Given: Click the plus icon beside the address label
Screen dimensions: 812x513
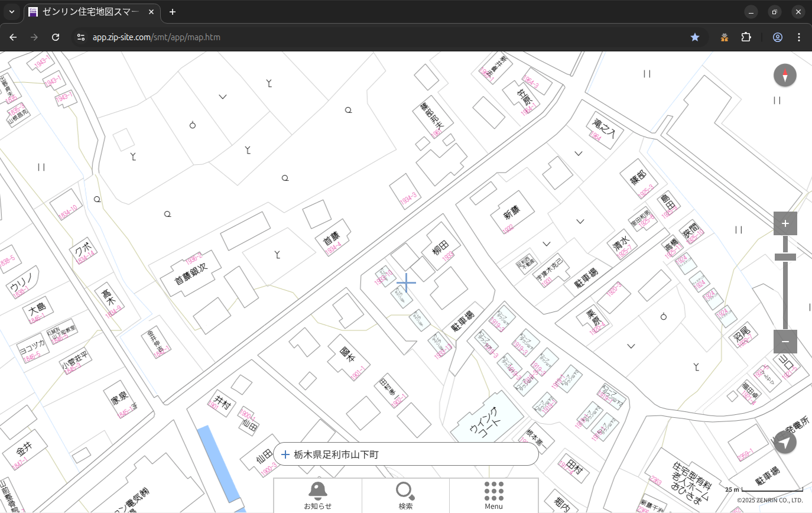Looking at the screenshot, I should (x=285, y=454).
